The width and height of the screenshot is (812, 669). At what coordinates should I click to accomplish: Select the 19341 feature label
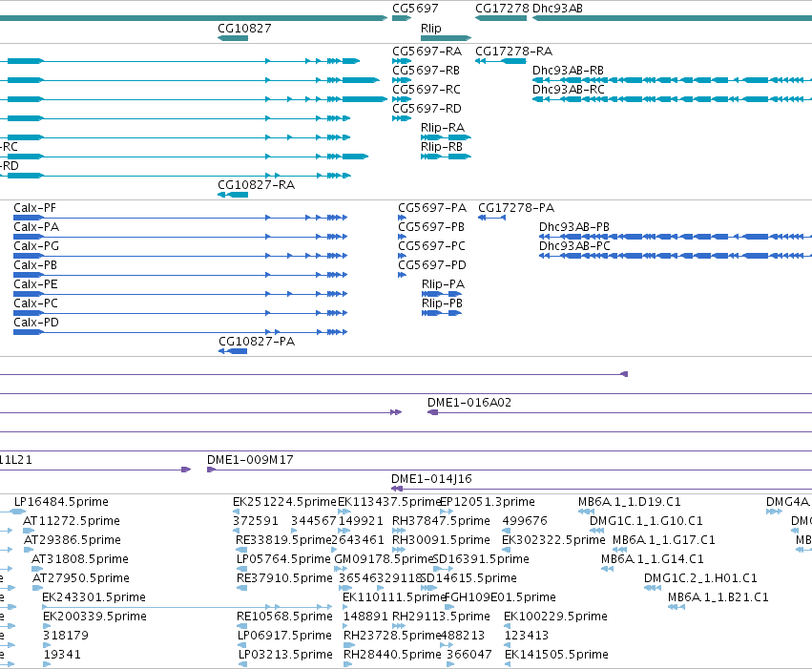click(x=62, y=655)
